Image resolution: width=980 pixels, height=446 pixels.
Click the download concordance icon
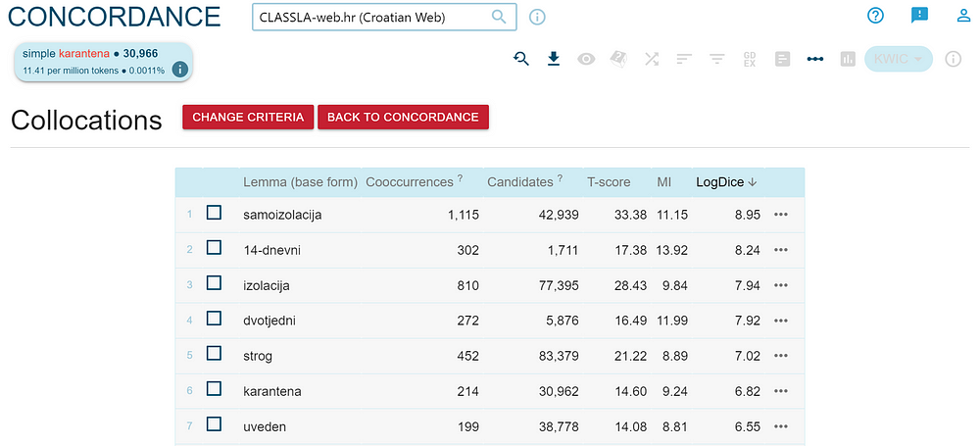(554, 59)
